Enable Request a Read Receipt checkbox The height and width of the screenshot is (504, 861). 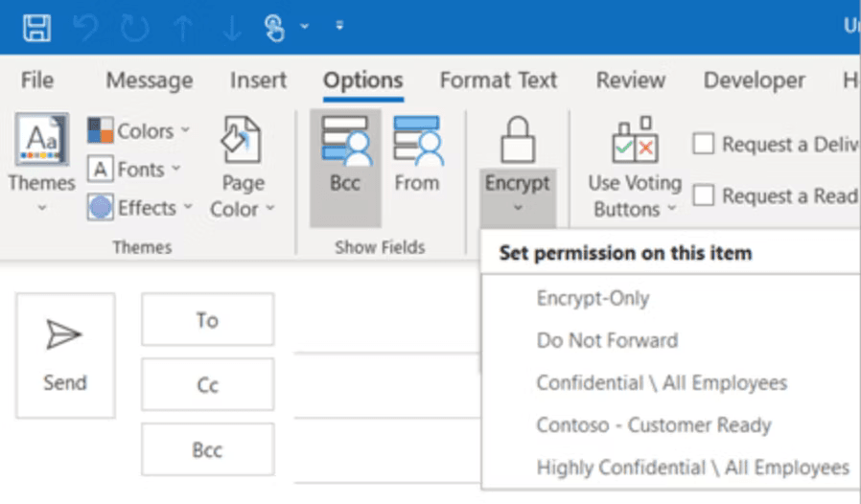[704, 195]
